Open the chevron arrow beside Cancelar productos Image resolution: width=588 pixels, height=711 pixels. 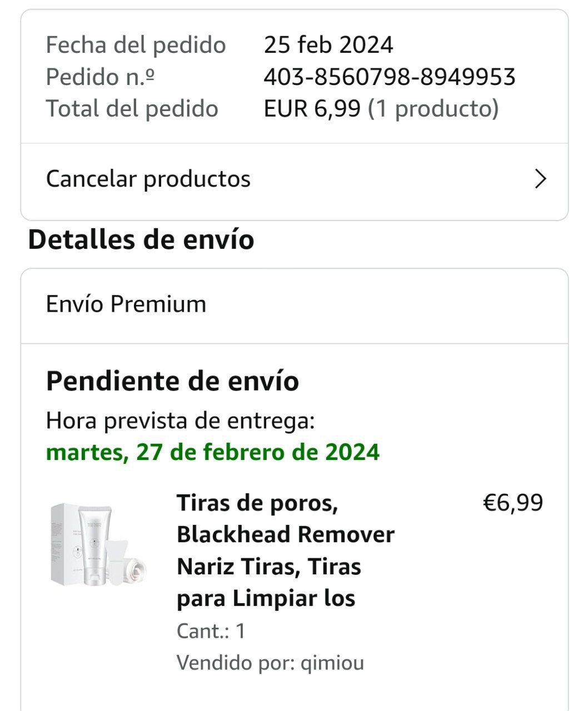click(540, 179)
